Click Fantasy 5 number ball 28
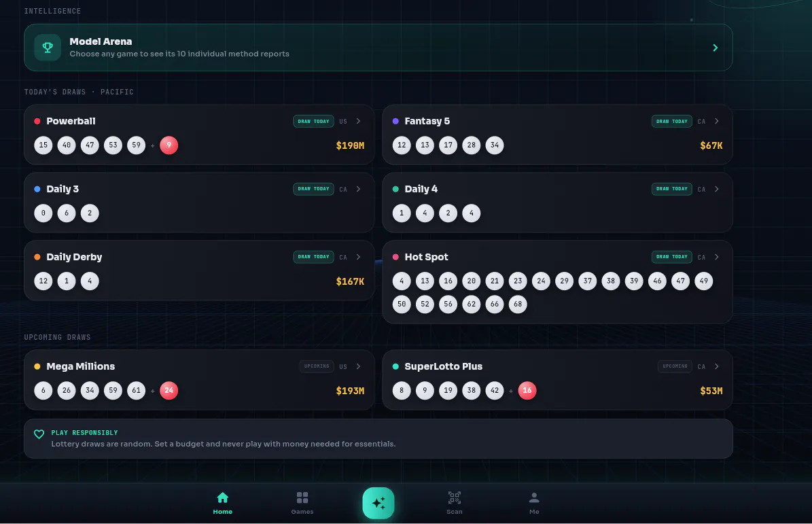Screen dimensions: 812x524 click(x=472, y=145)
